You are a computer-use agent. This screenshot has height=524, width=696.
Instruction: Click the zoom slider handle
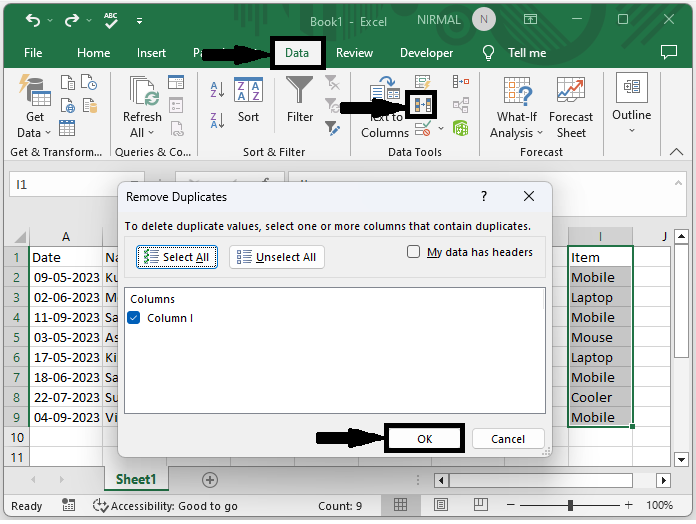570,505
